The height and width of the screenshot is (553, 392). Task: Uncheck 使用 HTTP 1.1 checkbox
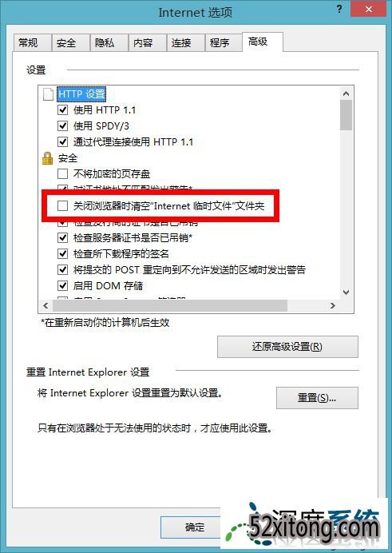coord(63,110)
